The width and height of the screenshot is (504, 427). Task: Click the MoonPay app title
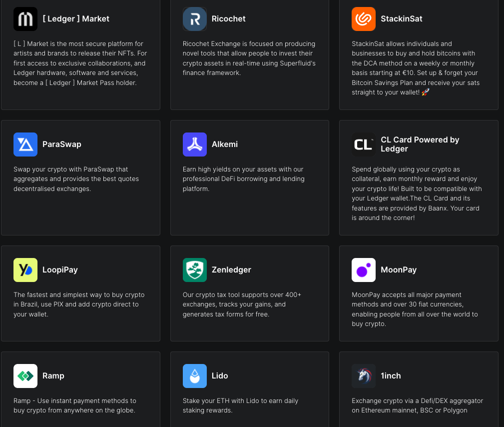[x=399, y=269]
